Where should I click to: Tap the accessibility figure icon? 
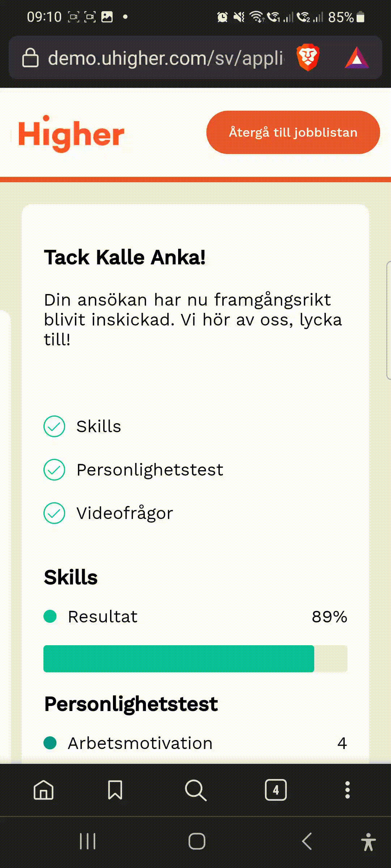(x=368, y=842)
